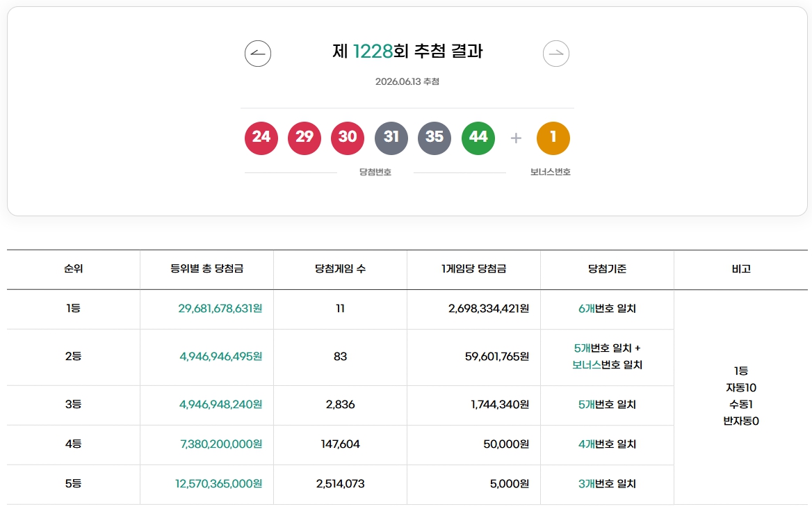This screenshot has width=812, height=509.
Task: Click the 6개번호 일치 criterion
Action: (607, 309)
